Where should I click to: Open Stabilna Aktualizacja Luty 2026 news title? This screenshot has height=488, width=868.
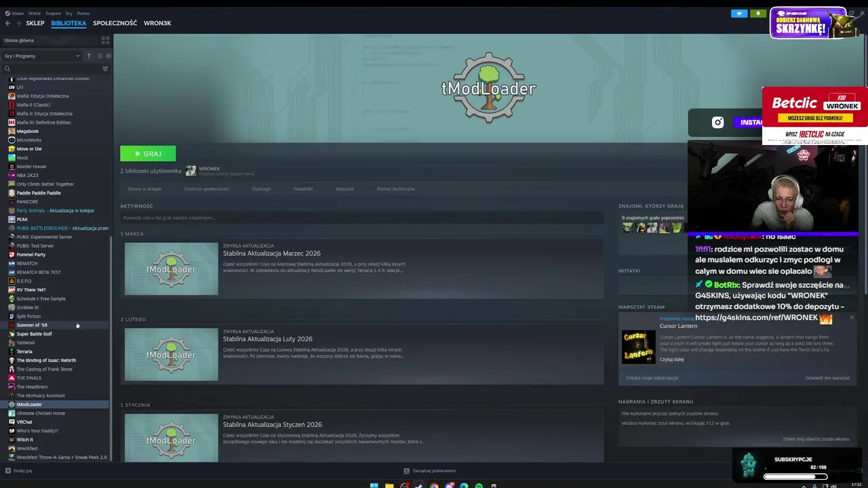pyautogui.click(x=268, y=339)
